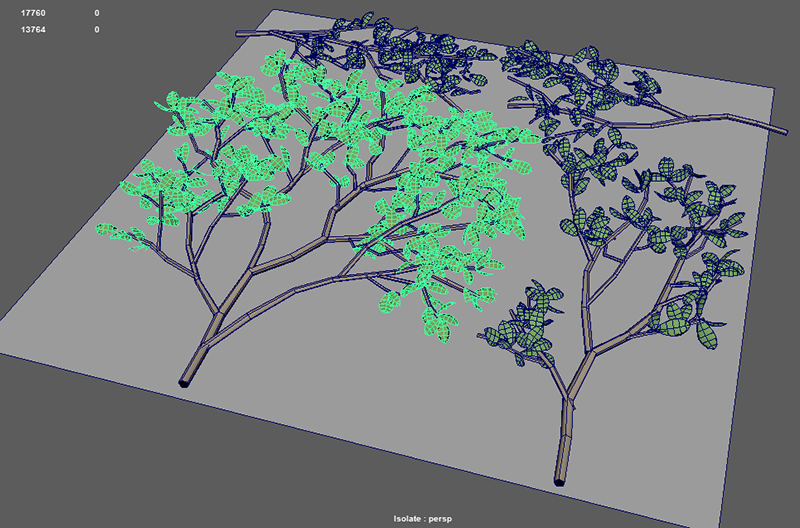Image resolution: width=800 pixels, height=528 pixels.
Task: Click the "Isolate : persp" viewport label
Action: pos(422,519)
